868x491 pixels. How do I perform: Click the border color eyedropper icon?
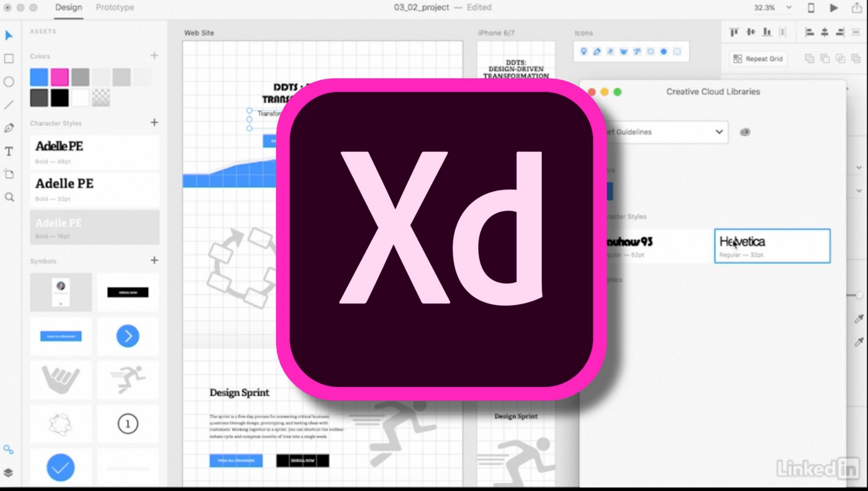coord(859,342)
